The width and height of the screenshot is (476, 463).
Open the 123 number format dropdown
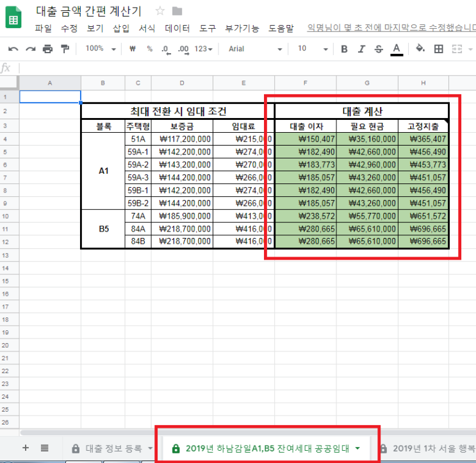pyautogui.click(x=203, y=49)
